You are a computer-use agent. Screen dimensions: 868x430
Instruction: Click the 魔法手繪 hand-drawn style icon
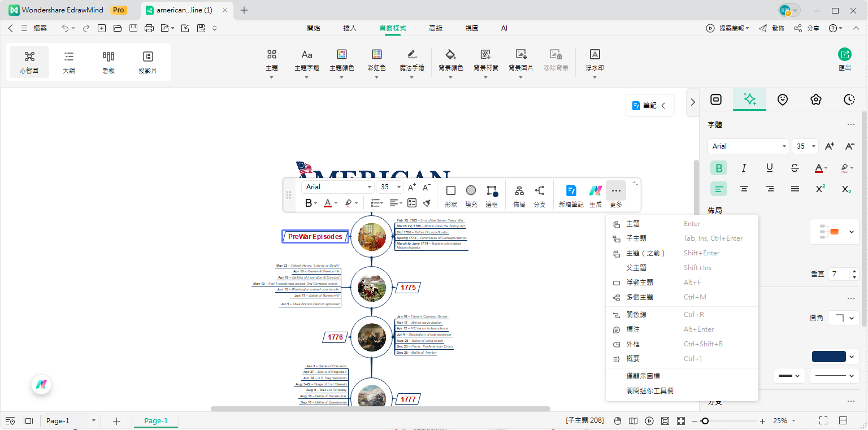411,55
